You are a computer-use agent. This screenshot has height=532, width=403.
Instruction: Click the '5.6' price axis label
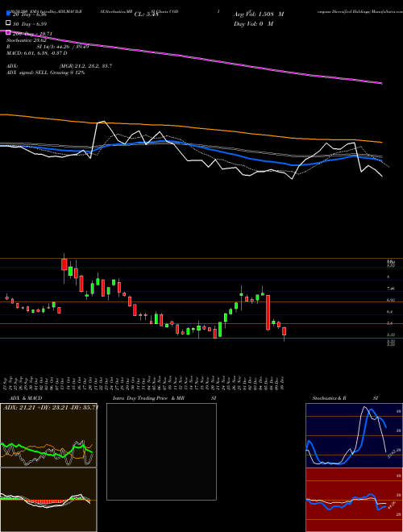pyautogui.click(x=390, y=324)
